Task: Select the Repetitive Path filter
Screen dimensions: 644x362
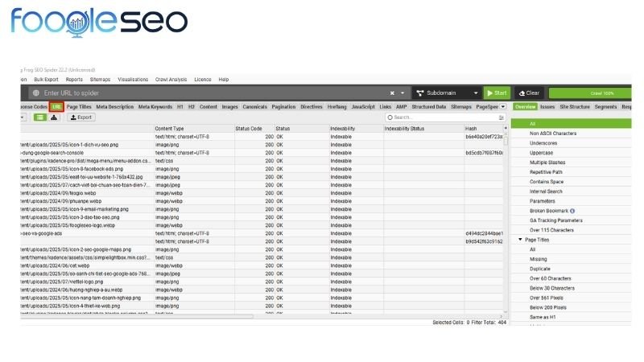Action: pos(546,172)
